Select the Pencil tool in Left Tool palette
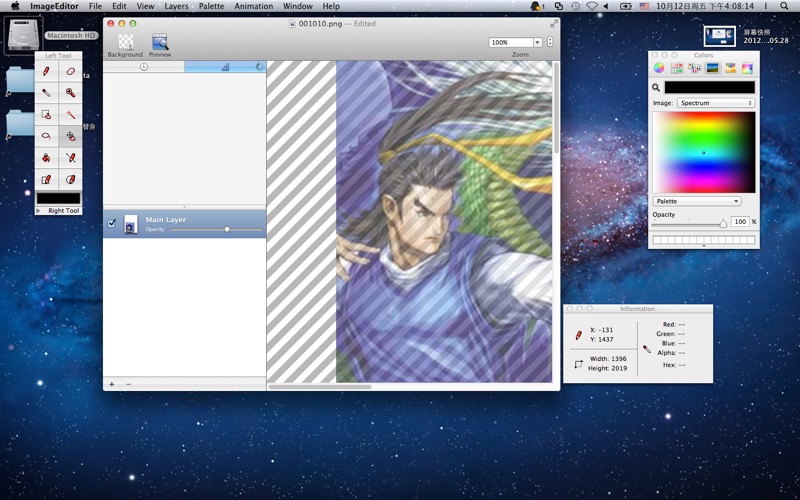The width and height of the screenshot is (800, 500). point(46,71)
